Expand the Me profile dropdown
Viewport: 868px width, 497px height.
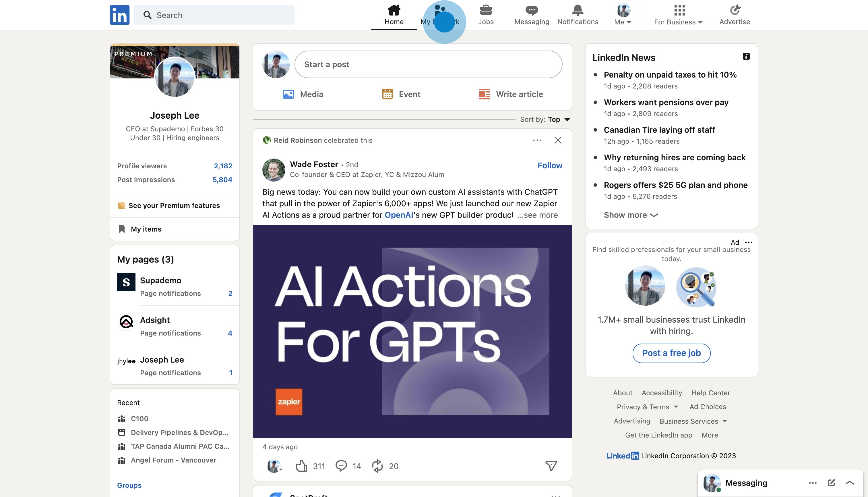[623, 15]
